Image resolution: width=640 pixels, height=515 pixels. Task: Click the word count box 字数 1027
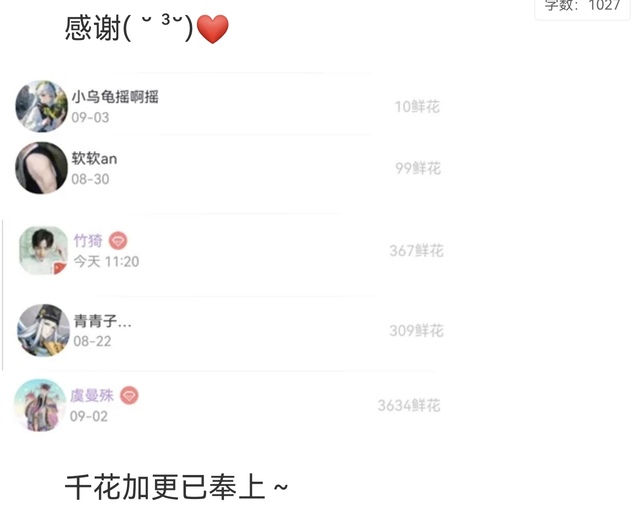(582, 7)
